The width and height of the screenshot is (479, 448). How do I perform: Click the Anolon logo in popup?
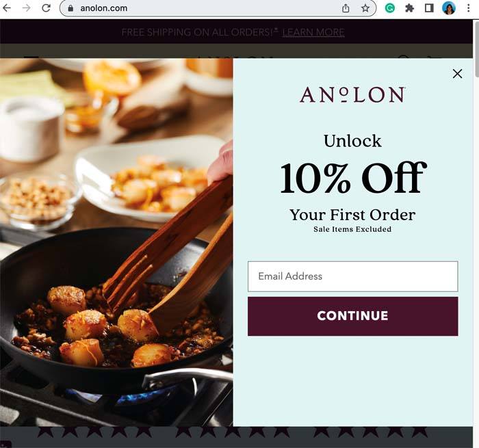pos(352,94)
